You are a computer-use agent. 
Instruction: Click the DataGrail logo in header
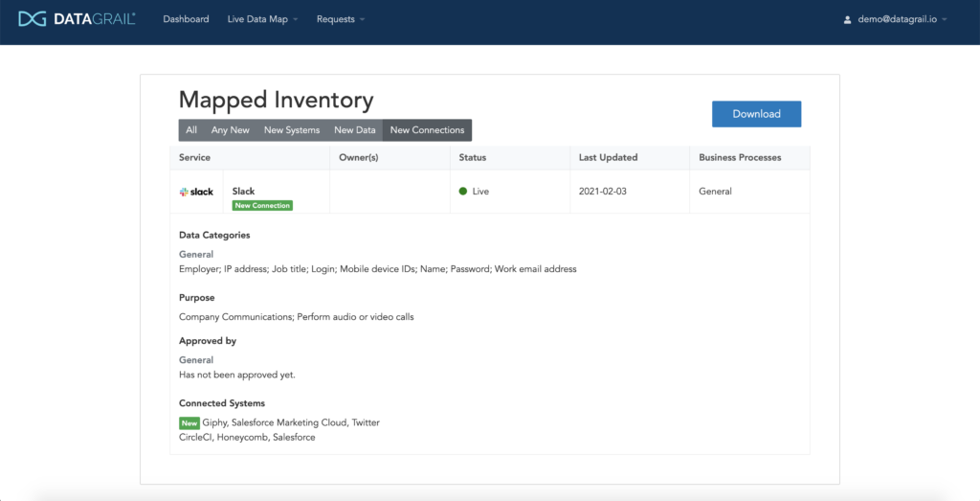(77, 19)
